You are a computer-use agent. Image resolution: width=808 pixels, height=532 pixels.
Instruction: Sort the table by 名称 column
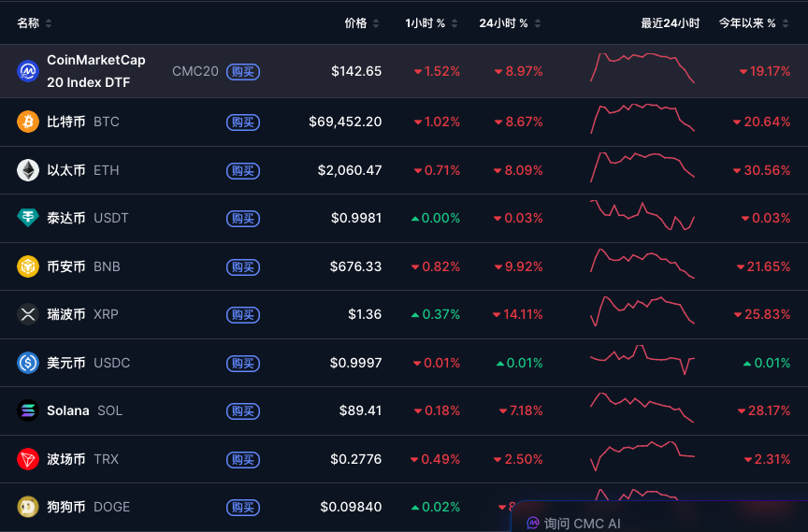coord(34,23)
